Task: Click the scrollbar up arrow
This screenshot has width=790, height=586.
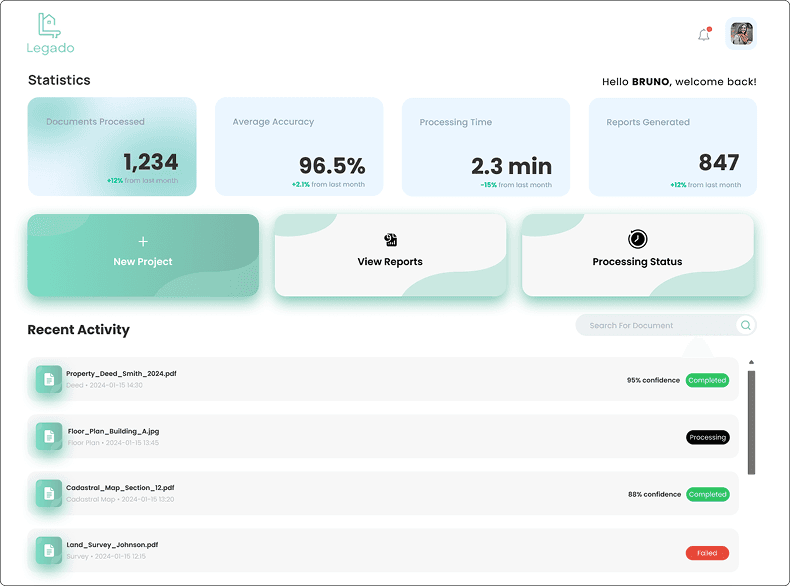Action: pos(751,362)
